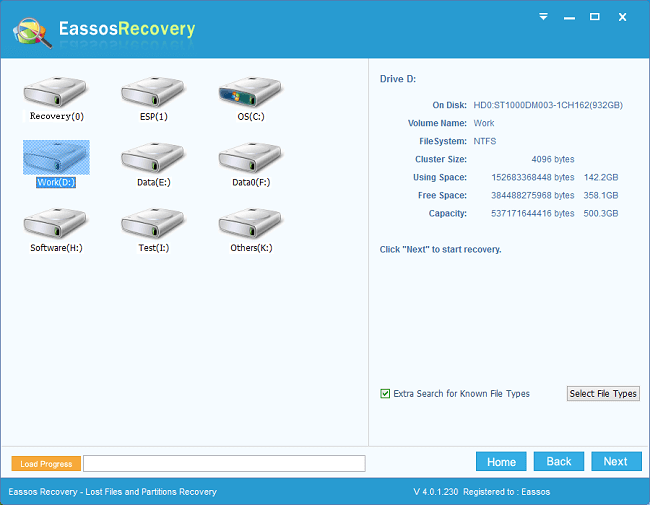
Task: Click the Cluster Size value 4096 bytes
Action: click(x=553, y=159)
